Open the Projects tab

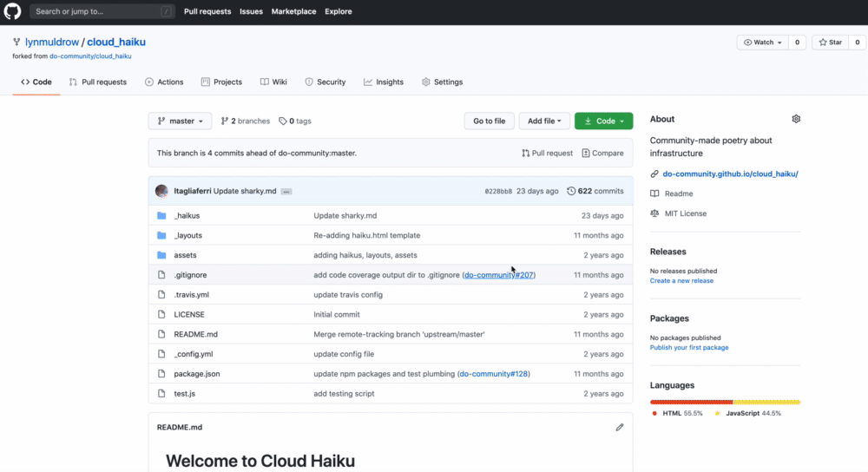pyautogui.click(x=221, y=82)
